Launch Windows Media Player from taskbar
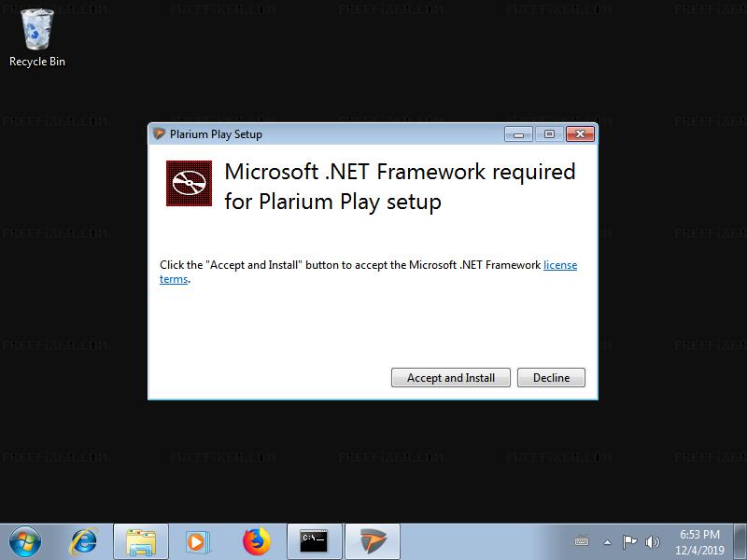The image size is (747, 560). 197,542
